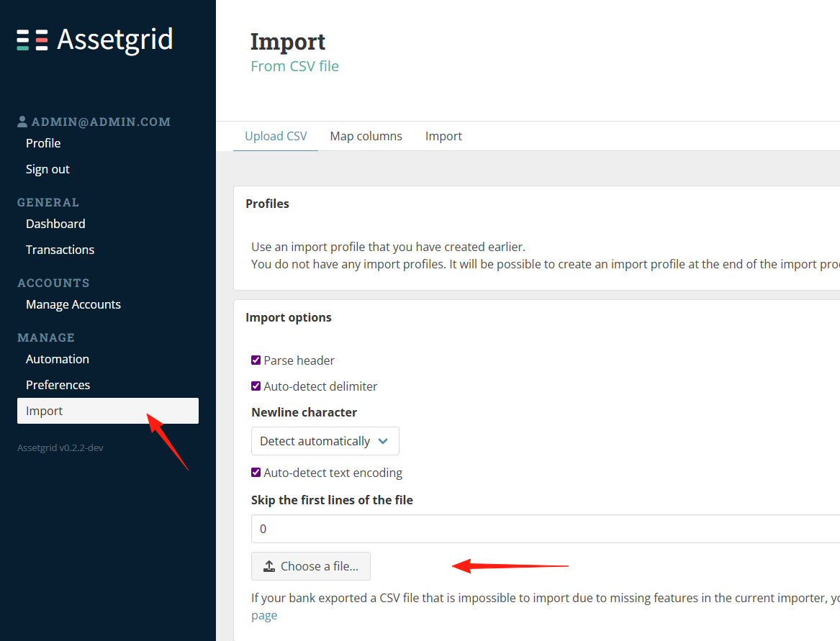Toggle Auto-detect delimiter checkbox
The image size is (840, 641).
click(x=256, y=386)
